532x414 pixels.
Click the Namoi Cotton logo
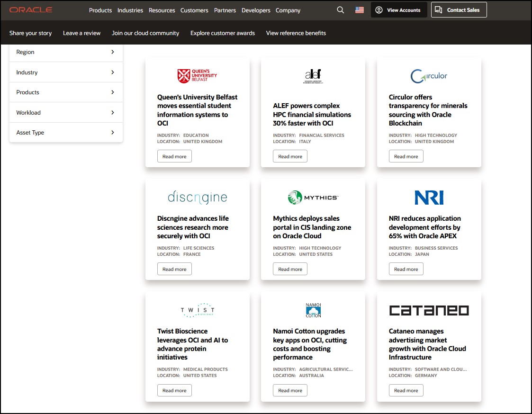tap(313, 310)
